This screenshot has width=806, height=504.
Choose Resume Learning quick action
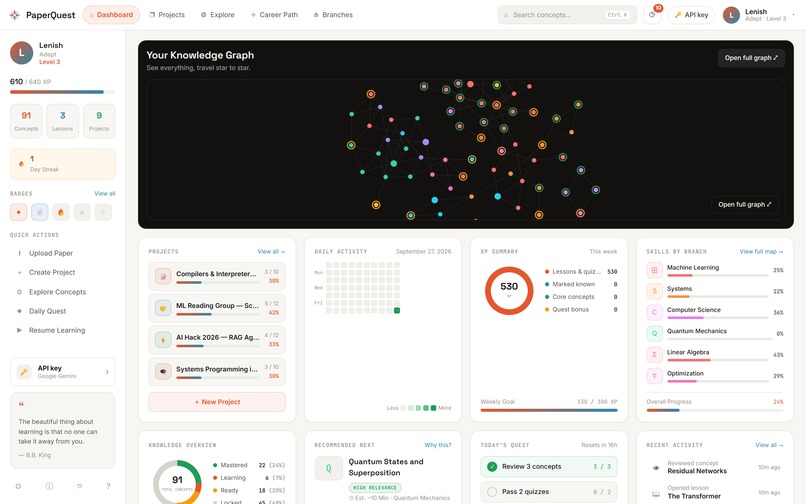click(x=63, y=330)
